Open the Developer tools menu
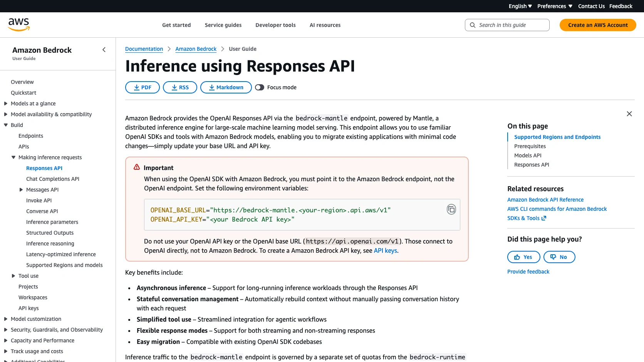 click(275, 25)
